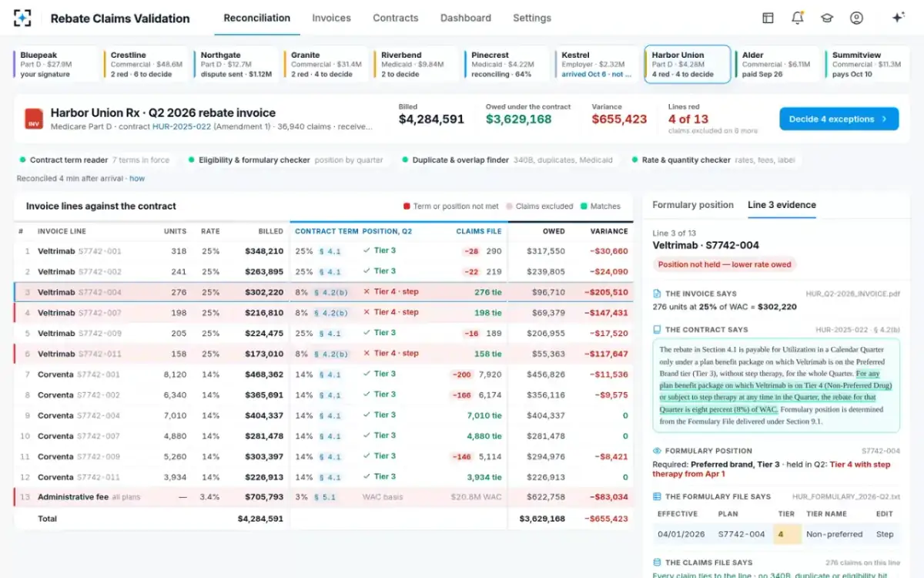The width and height of the screenshot is (924, 578).
Task: Select the Granite invoice card
Action: click(x=326, y=64)
